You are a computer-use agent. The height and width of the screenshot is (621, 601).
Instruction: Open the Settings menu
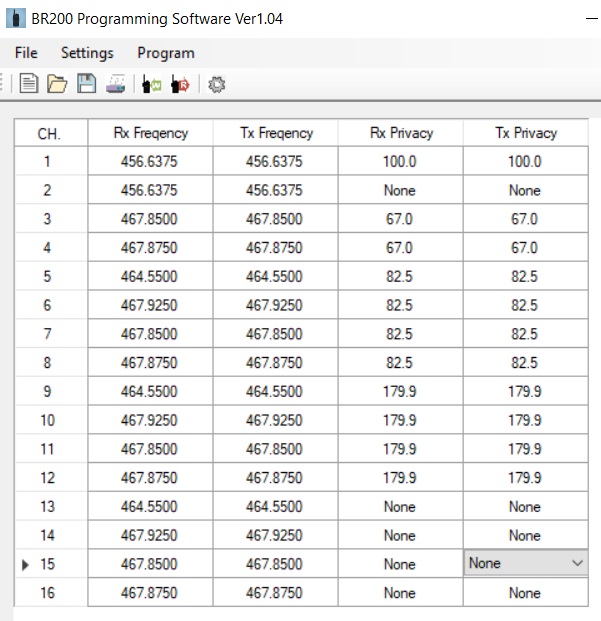coord(87,53)
